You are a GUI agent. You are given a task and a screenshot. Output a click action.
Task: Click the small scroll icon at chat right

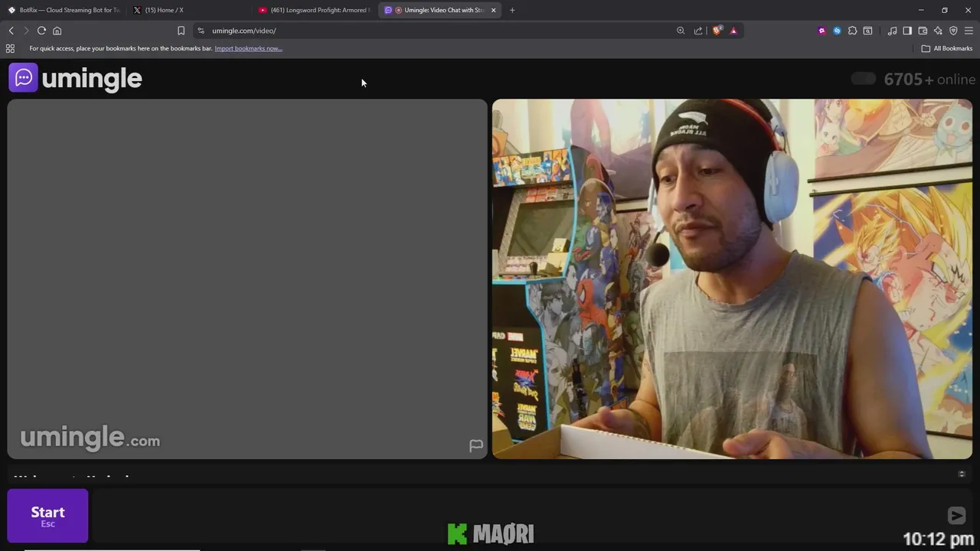[x=962, y=474]
